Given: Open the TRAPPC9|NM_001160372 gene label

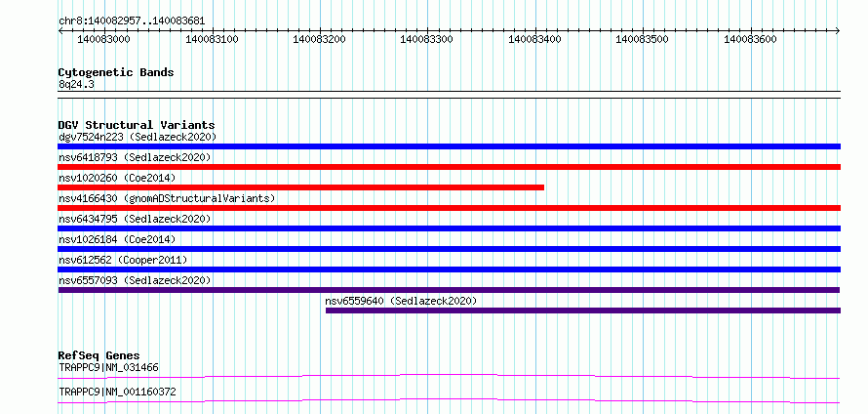Looking at the screenshot, I should [x=117, y=393].
